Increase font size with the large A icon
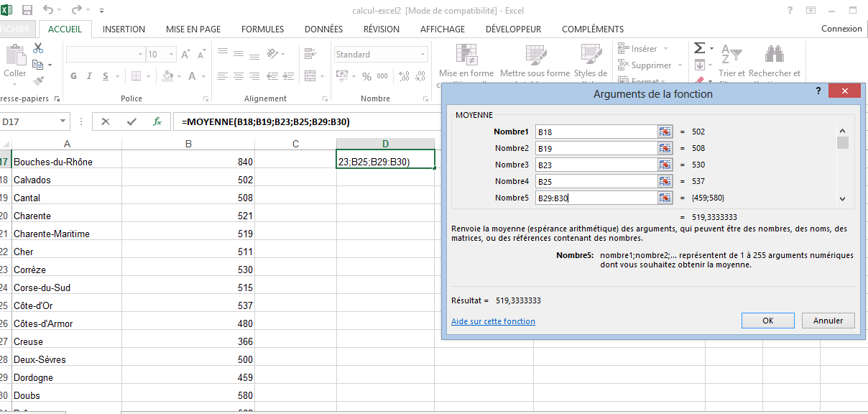This screenshot has height=414, width=868. coord(185,55)
